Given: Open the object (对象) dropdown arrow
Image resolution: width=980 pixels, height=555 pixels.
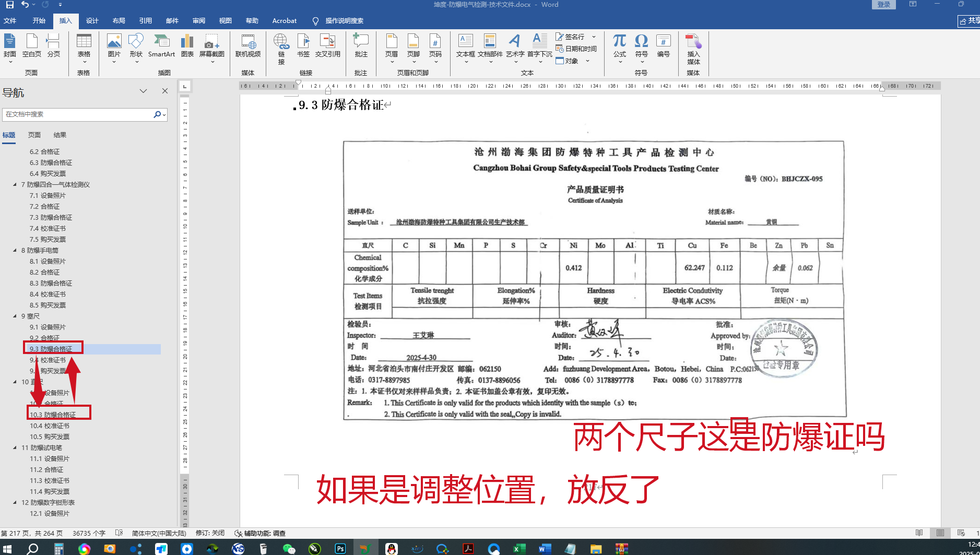Looking at the screenshot, I should 587,61.
